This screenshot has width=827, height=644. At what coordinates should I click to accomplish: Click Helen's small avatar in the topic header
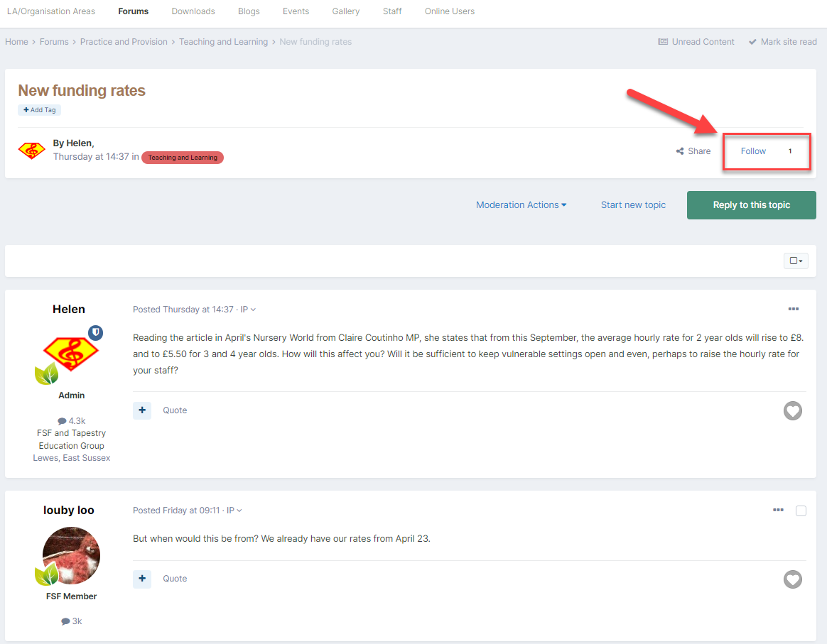point(32,151)
